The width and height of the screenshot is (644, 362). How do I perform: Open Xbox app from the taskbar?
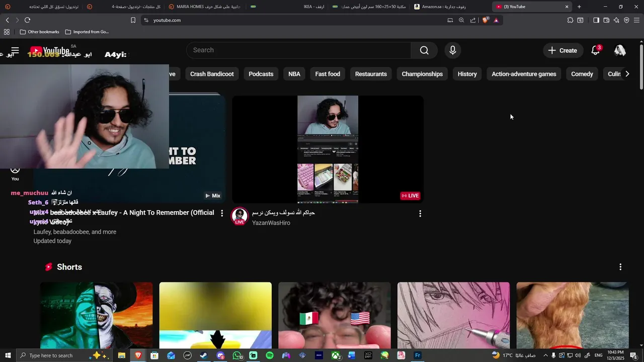[x=336, y=355]
